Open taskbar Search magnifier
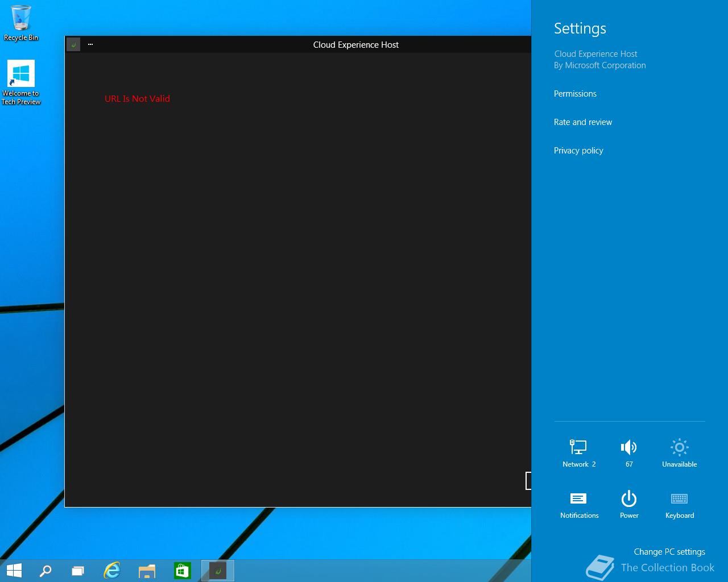The height and width of the screenshot is (582, 728). (45, 571)
